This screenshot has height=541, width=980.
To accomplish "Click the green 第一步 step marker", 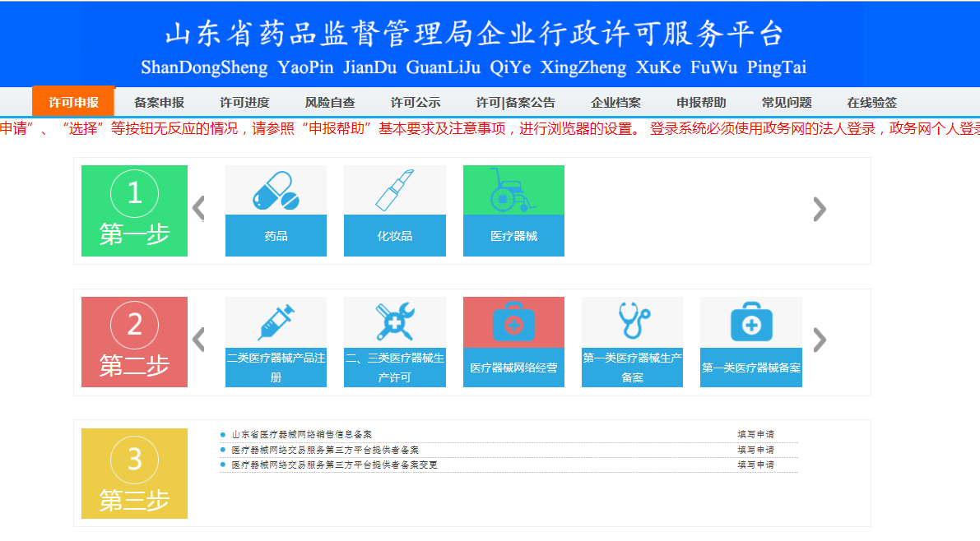I will [134, 210].
